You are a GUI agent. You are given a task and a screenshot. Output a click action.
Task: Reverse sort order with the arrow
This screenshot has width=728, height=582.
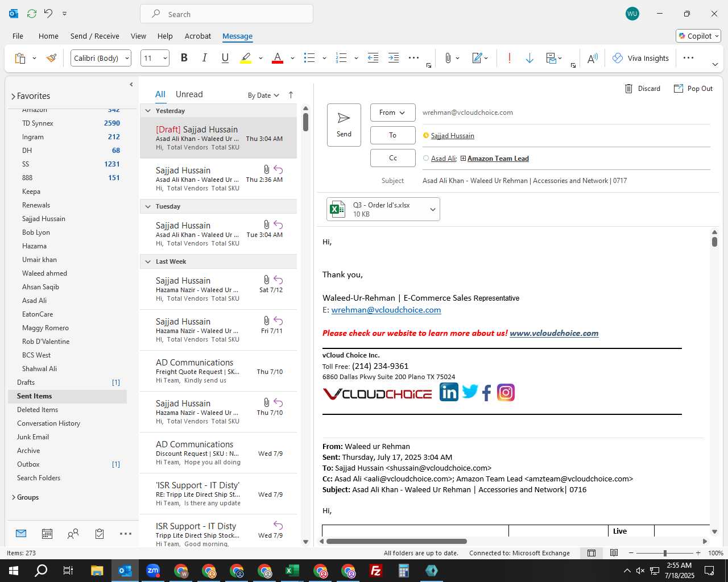point(291,95)
